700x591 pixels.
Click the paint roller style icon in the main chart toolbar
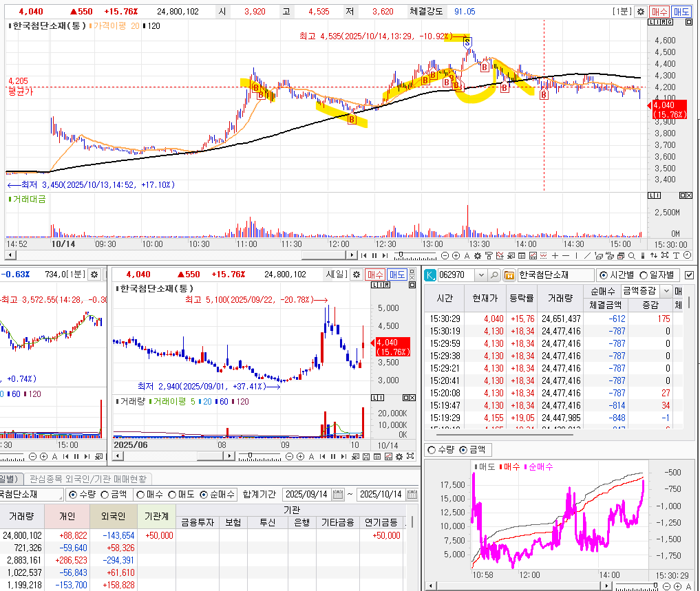click(x=489, y=256)
